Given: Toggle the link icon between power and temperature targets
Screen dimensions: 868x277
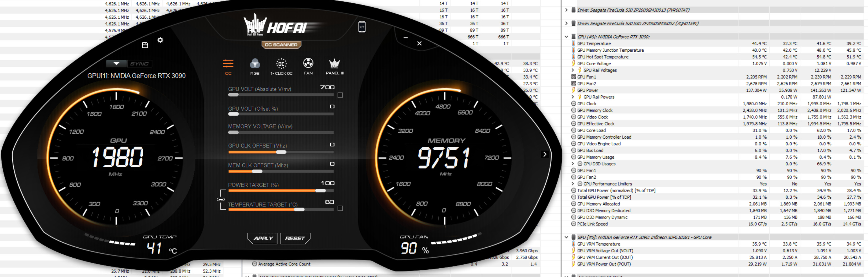Looking at the screenshot, I should coord(221,199).
